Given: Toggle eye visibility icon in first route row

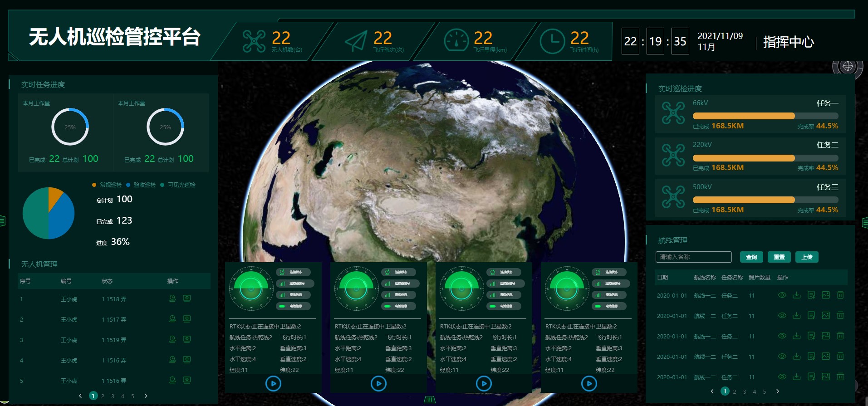Looking at the screenshot, I should (782, 295).
